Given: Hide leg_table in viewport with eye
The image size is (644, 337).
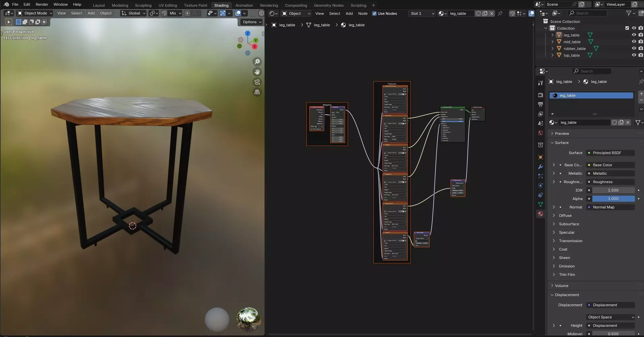Looking at the screenshot, I should [x=634, y=35].
